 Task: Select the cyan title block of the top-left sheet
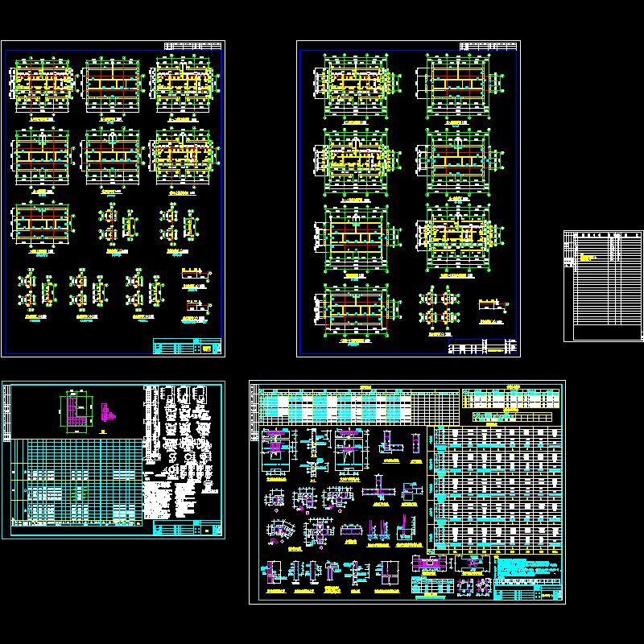(x=188, y=346)
